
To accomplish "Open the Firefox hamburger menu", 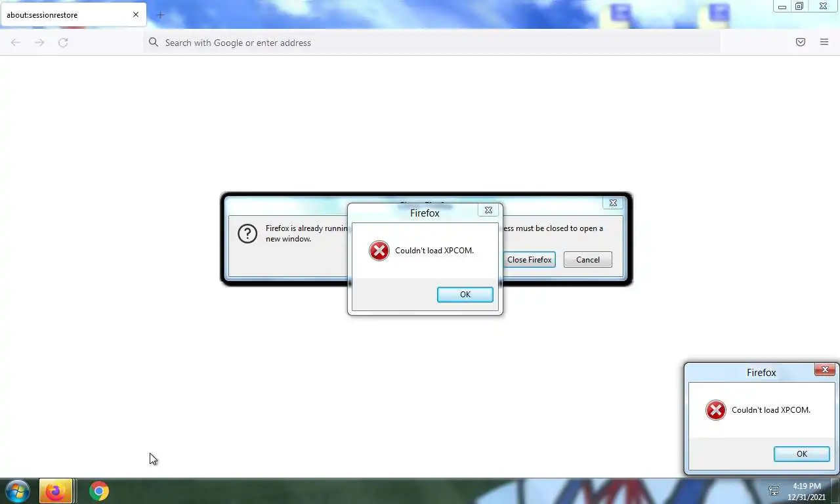I will point(824,43).
